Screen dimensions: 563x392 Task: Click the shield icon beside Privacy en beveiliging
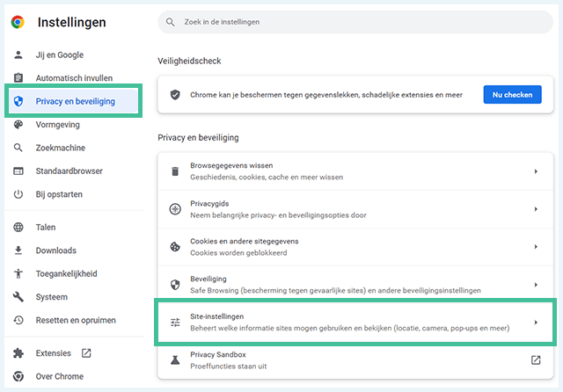point(18,101)
